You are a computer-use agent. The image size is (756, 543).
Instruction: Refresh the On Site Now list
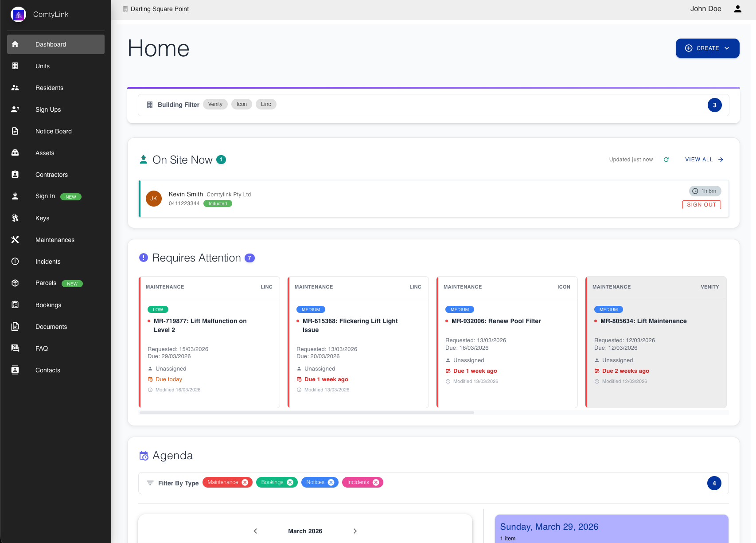pyautogui.click(x=666, y=160)
